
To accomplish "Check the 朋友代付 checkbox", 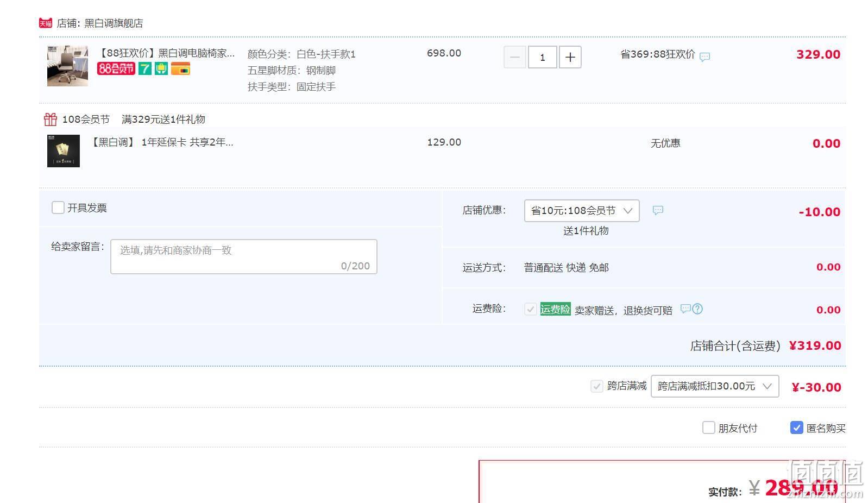I will pos(708,427).
